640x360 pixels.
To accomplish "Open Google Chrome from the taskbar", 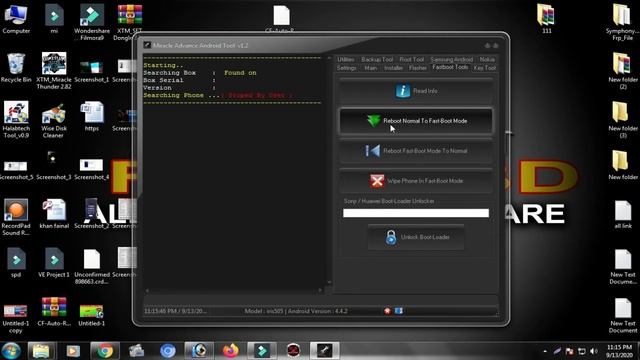I will click(105, 351).
